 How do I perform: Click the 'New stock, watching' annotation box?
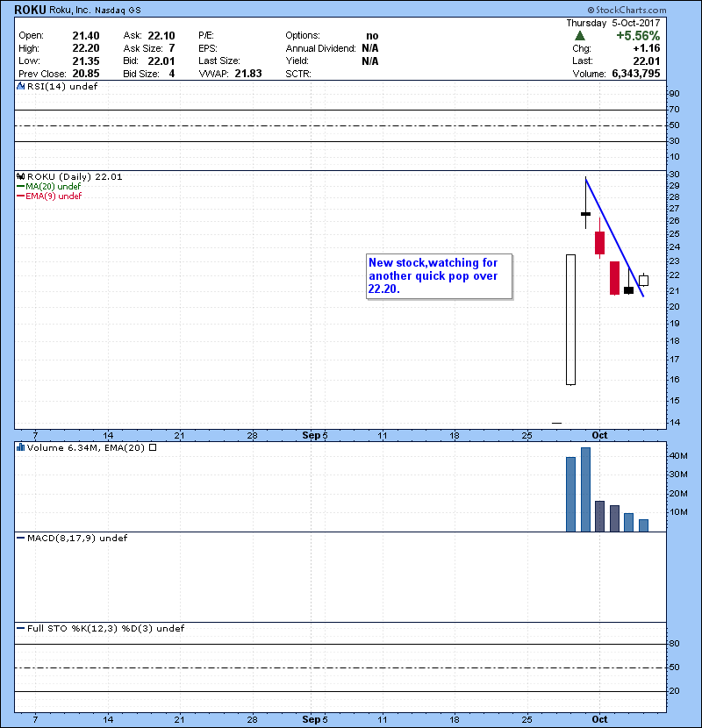click(439, 276)
